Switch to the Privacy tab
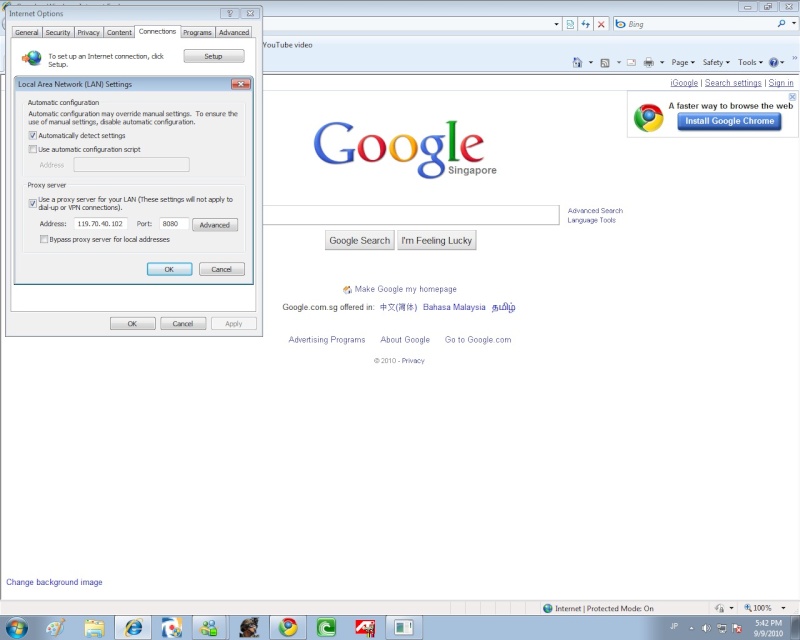Viewport: 800px width, 640px height. [88, 32]
